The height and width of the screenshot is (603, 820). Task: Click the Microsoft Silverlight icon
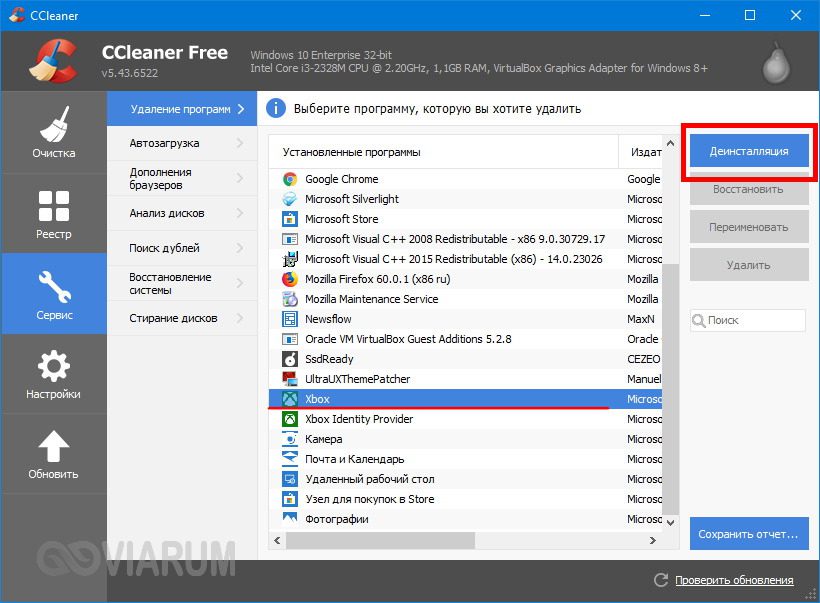(x=290, y=199)
